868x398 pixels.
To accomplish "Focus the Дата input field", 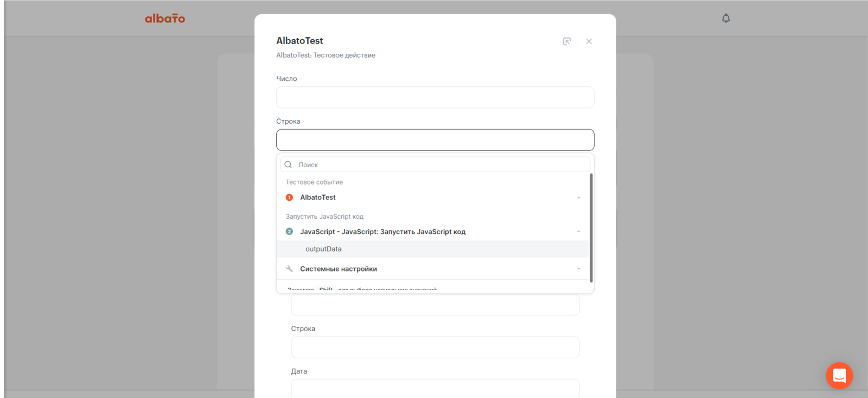I will pyautogui.click(x=435, y=388).
